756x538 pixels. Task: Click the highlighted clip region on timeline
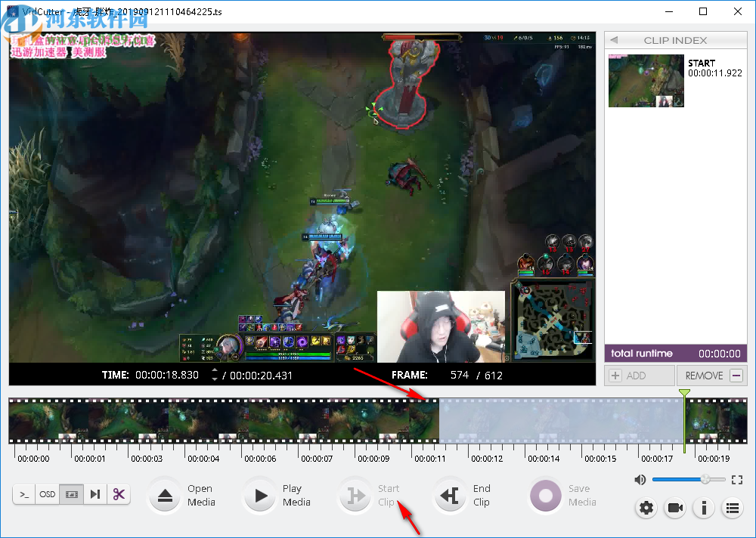point(562,421)
